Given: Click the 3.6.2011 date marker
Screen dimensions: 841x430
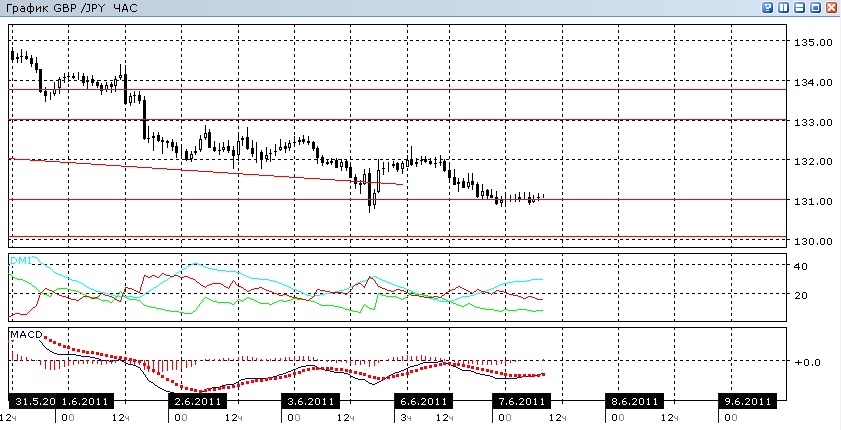Looking at the screenshot, I should click(311, 401).
